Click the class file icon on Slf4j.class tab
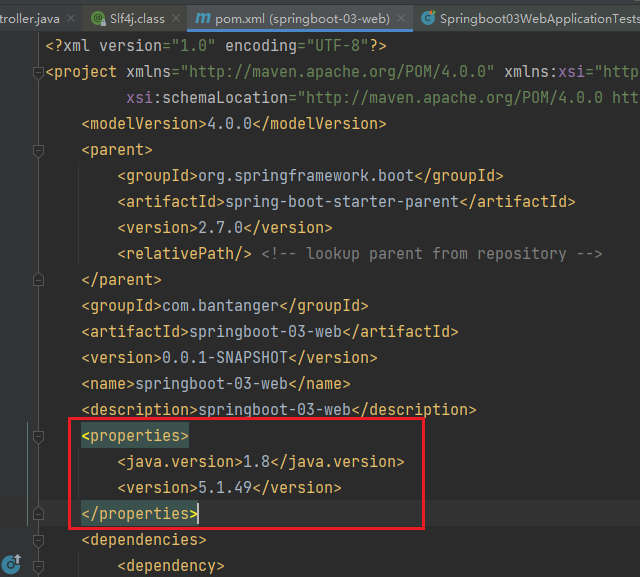 pos(97,18)
